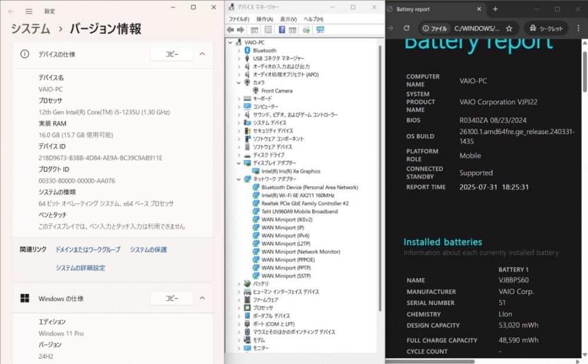Click コピー button for デバイスの仕様
Image resolution: width=588 pixels, height=364 pixels.
[172, 54]
